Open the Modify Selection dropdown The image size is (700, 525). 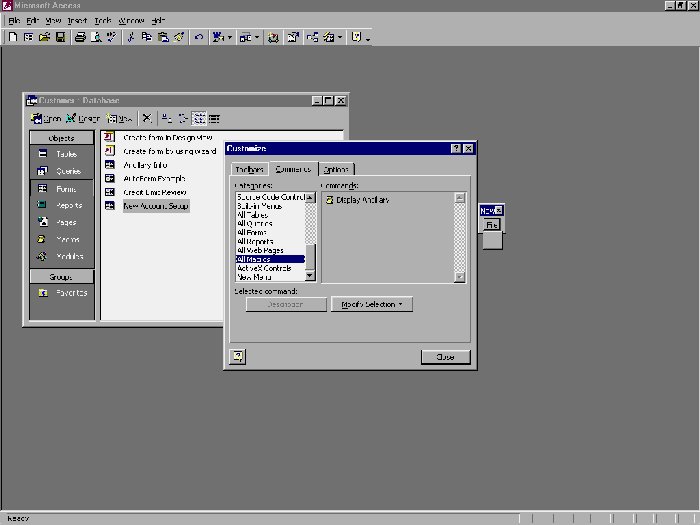pos(371,304)
